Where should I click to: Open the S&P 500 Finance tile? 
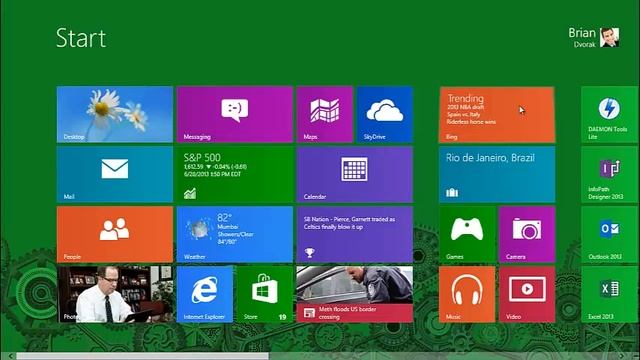[235, 174]
